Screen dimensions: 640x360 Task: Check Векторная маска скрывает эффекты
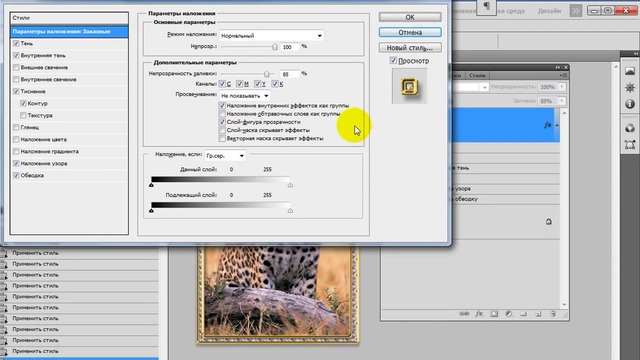[x=222, y=138]
